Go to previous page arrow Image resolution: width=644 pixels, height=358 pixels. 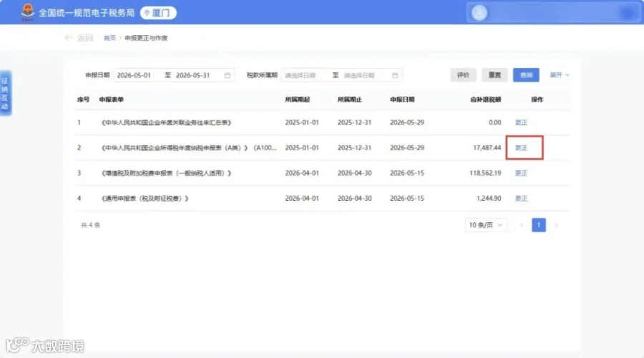click(x=521, y=225)
